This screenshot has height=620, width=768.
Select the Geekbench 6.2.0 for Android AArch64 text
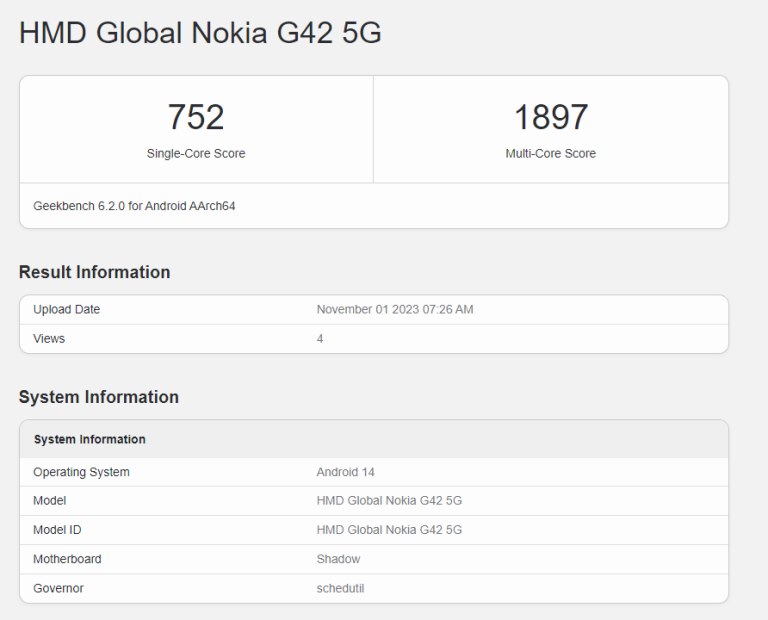pos(134,206)
